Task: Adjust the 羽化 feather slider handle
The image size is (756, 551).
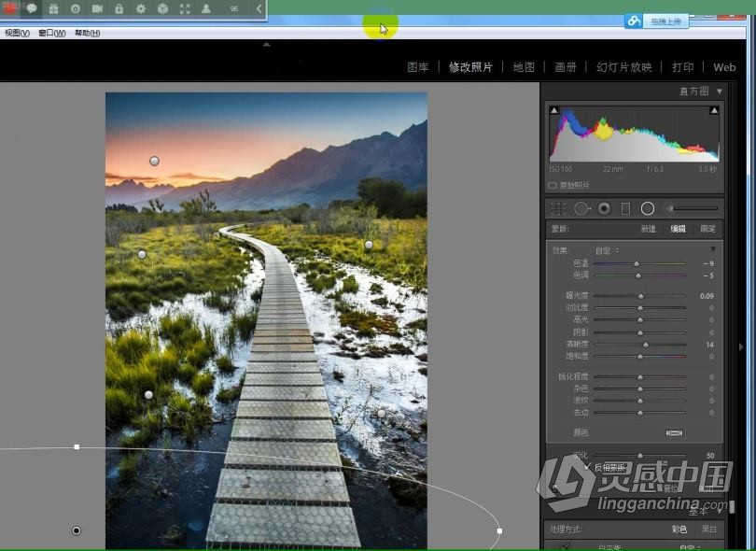Action: (x=640, y=456)
